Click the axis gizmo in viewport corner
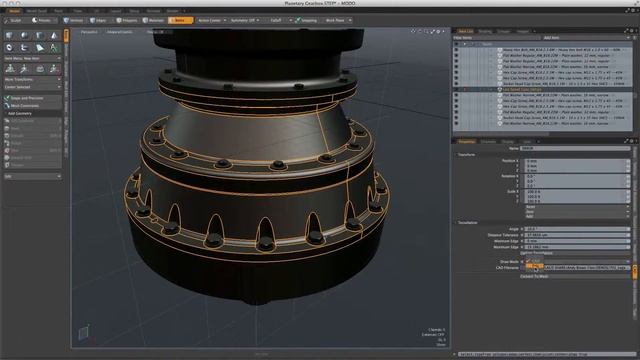640x360 pixels. click(x=84, y=333)
